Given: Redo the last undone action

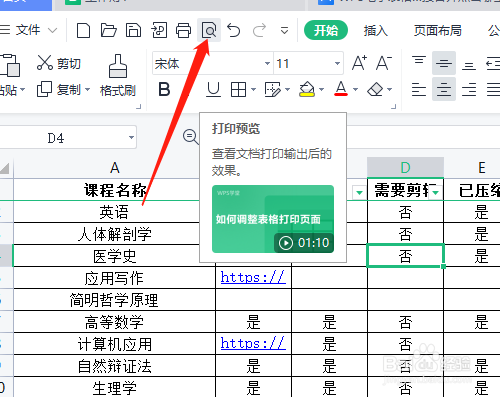Looking at the screenshot, I should pos(259,30).
